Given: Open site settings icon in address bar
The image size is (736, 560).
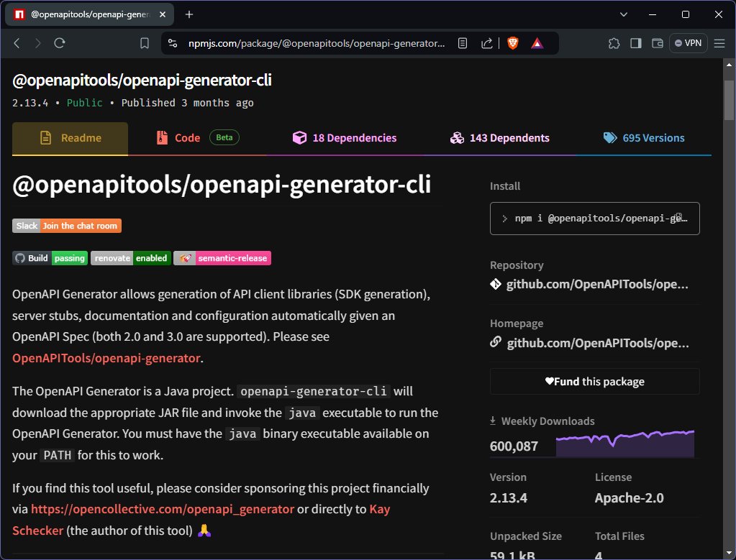Looking at the screenshot, I should click(x=173, y=43).
